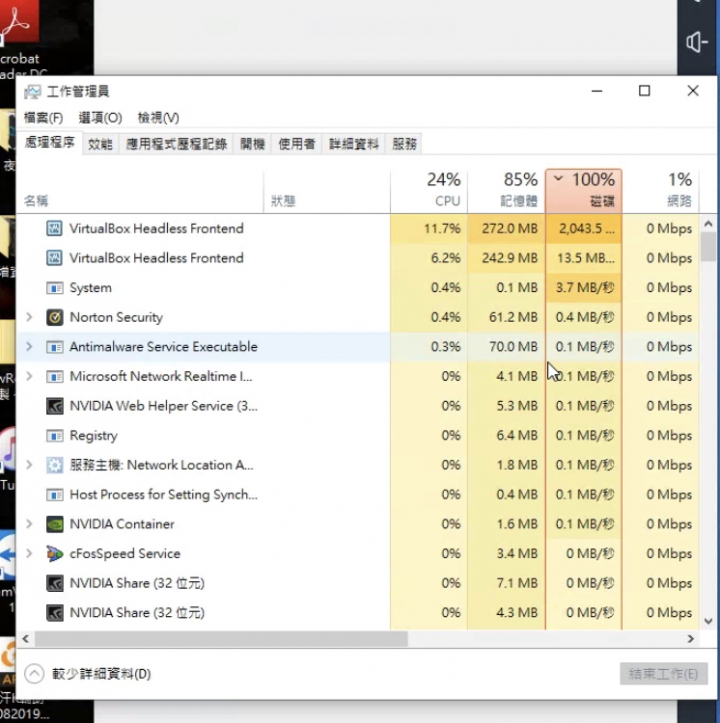Select the Host Process for Setting Synch row
The image size is (720, 723).
pyautogui.click(x=357, y=495)
